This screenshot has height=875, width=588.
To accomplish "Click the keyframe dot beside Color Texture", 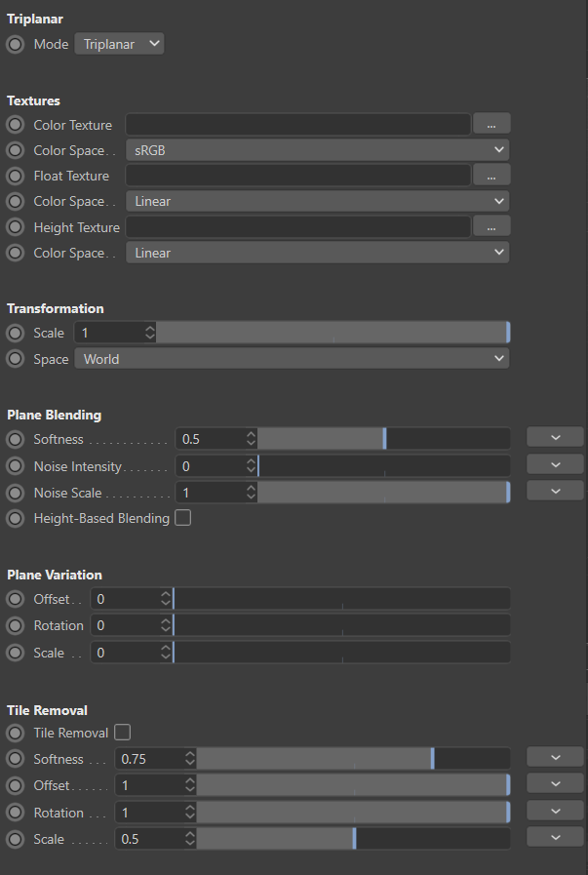I will point(16,125).
